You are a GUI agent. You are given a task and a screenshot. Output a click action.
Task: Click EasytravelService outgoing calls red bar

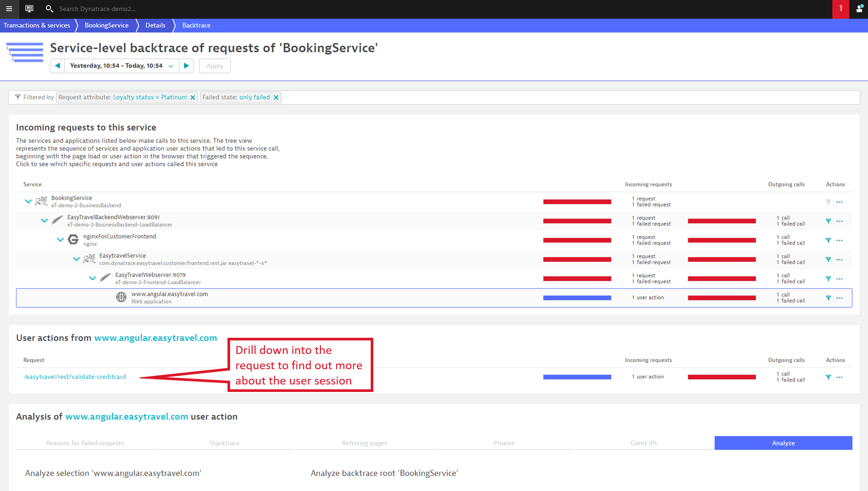(722, 259)
